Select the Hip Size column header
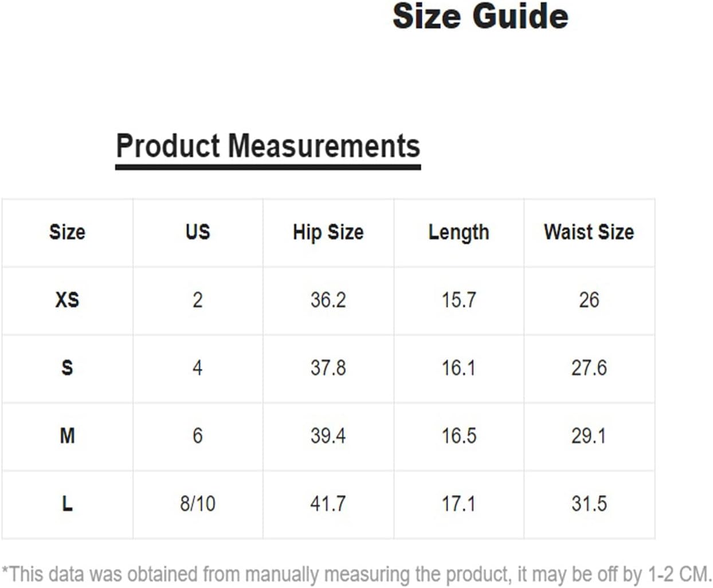The width and height of the screenshot is (713, 588). 328,233
